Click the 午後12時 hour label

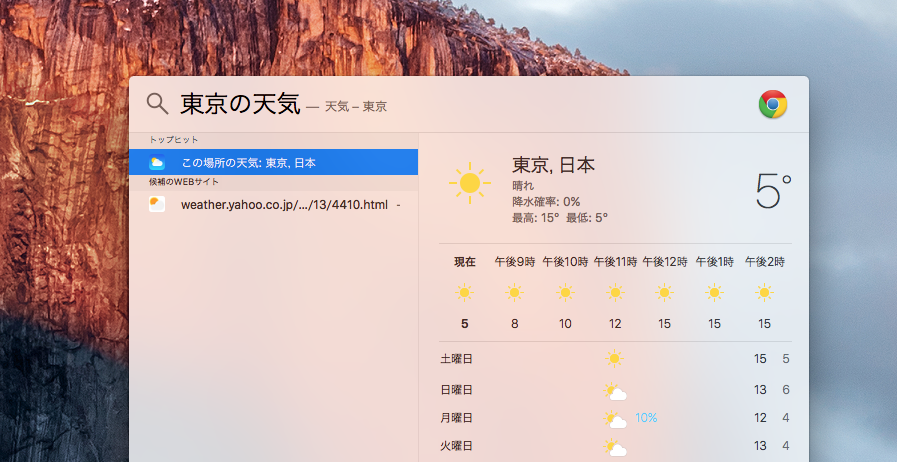point(665,262)
